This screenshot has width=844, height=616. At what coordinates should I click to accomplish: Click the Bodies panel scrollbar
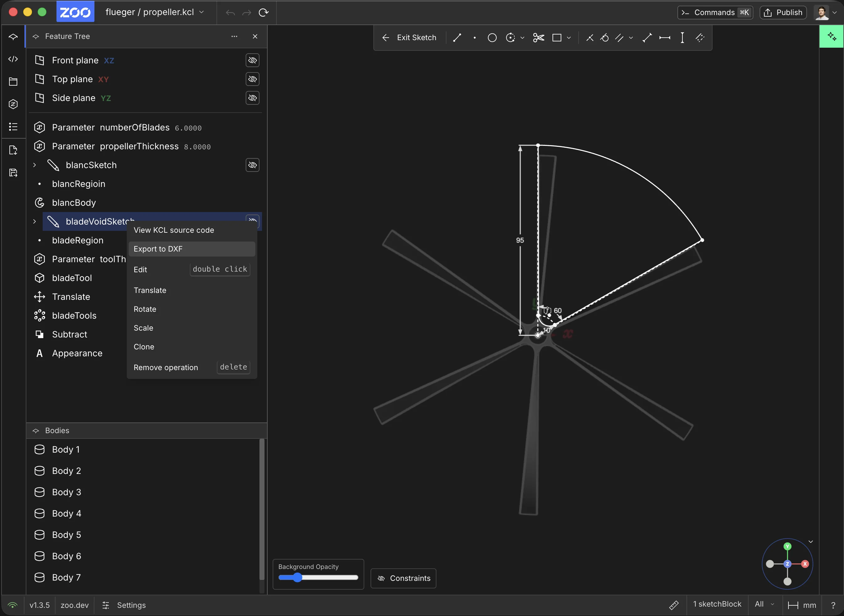262,509
